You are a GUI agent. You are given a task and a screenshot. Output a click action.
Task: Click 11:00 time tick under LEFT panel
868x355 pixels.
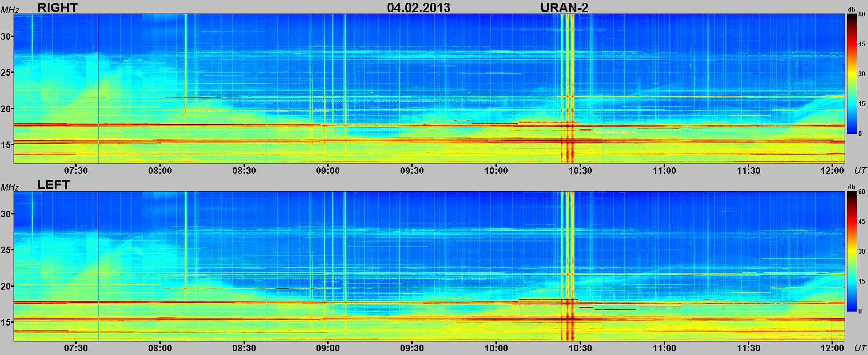[664, 348]
